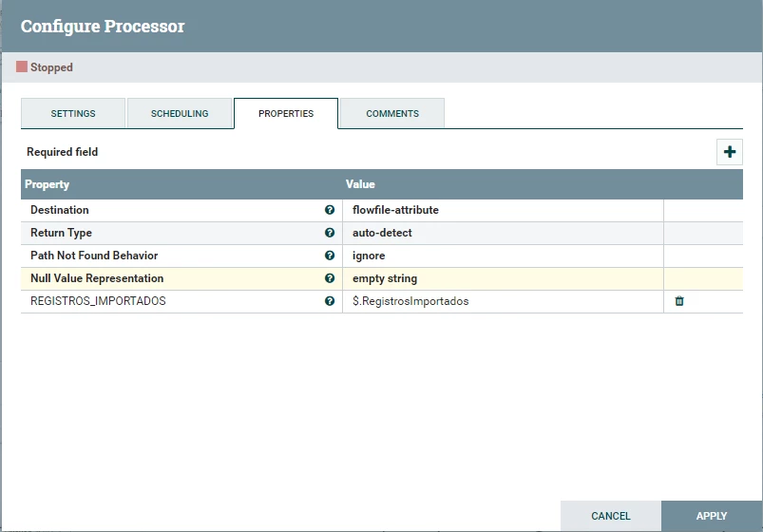Click the Stopped status indicator
The height and width of the screenshot is (532, 763).
(x=45, y=67)
